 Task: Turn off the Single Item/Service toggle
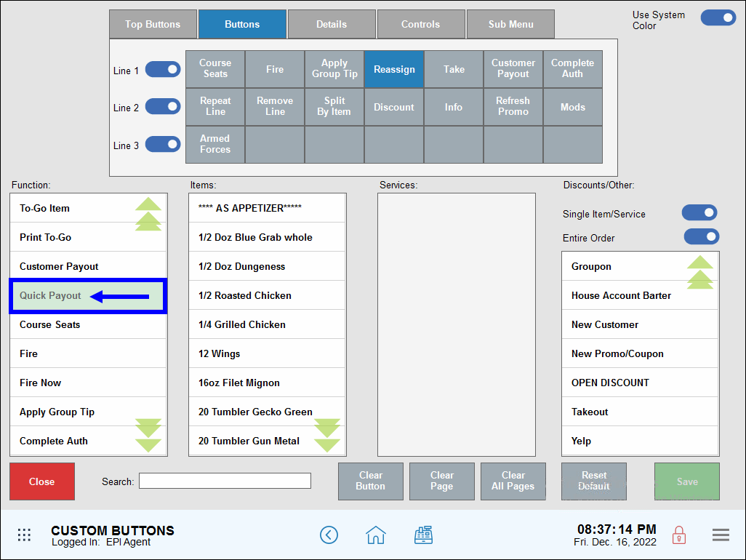(x=699, y=212)
